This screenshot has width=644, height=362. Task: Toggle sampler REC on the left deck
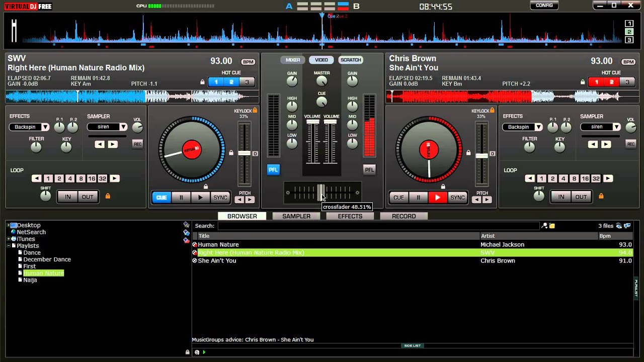137,144
